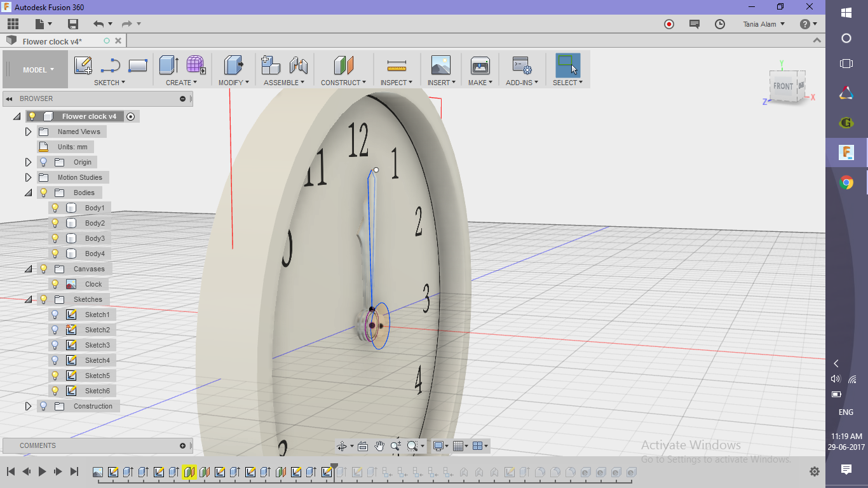
Task: Expand the Named Views folder
Action: (x=28, y=132)
